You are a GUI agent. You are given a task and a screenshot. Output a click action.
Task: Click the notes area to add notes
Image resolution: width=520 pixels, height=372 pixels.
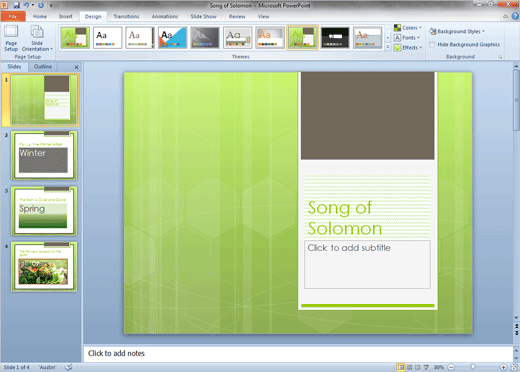[298, 353]
